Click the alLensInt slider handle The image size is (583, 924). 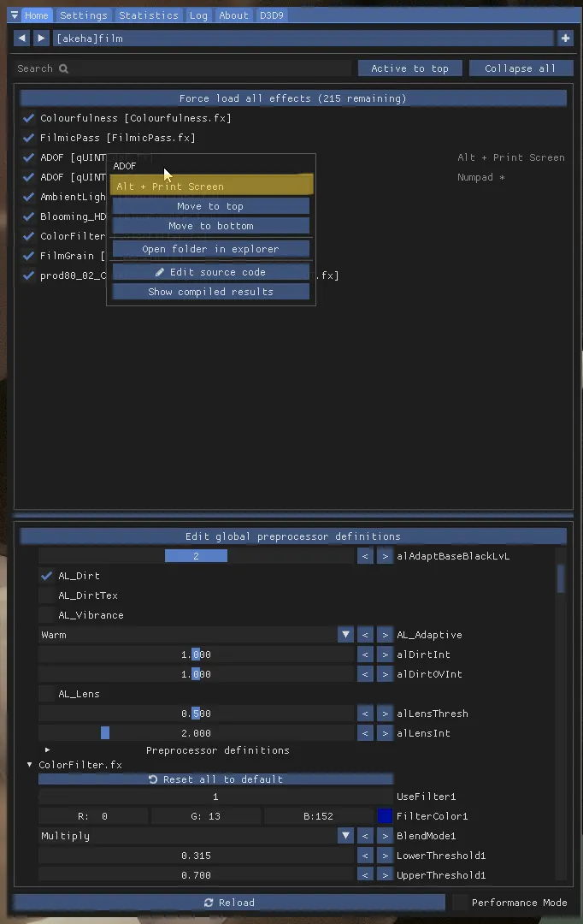(x=105, y=733)
